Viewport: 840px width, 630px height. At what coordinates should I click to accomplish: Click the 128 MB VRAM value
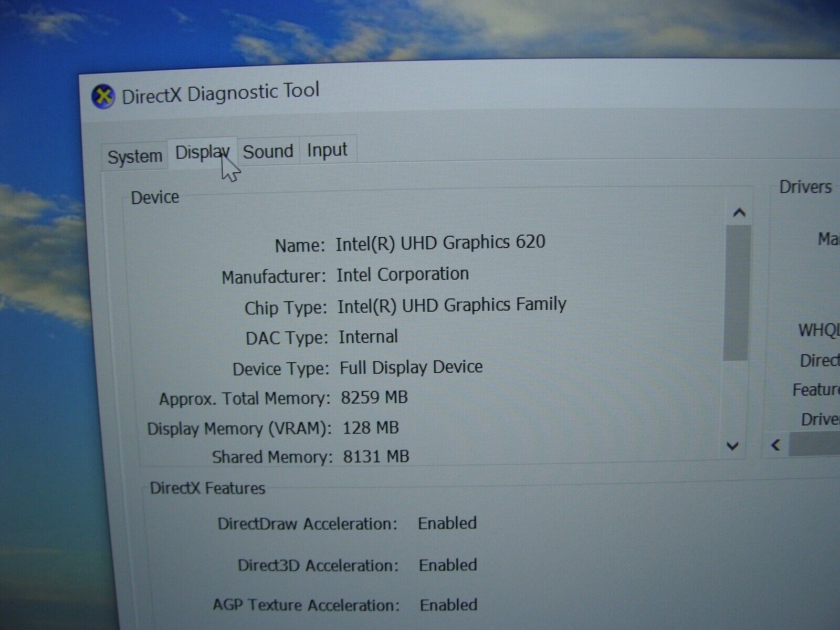tap(371, 428)
